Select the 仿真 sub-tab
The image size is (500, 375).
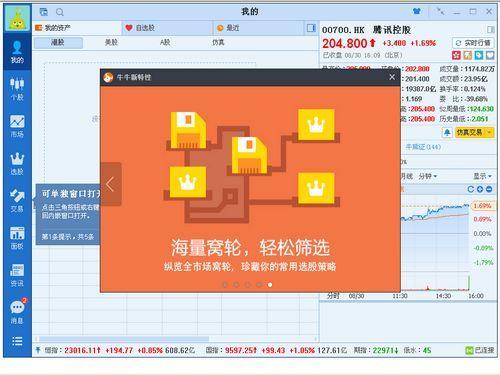click(x=218, y=43)
